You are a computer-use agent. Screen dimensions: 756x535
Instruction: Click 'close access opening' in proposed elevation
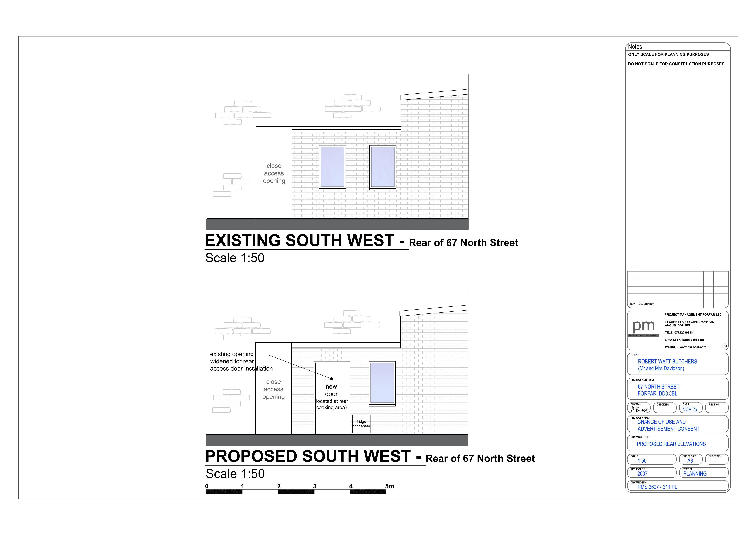(273, 389)
